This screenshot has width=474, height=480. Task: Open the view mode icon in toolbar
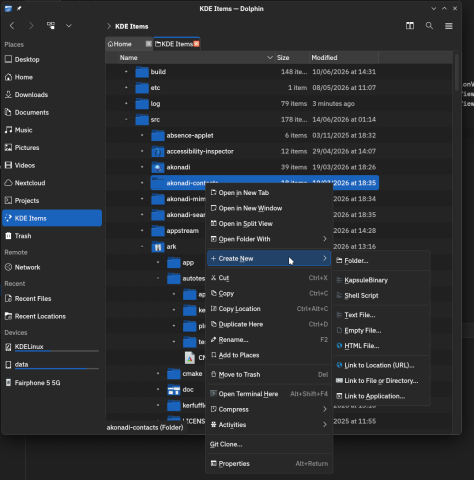click(x=51, y=26)
